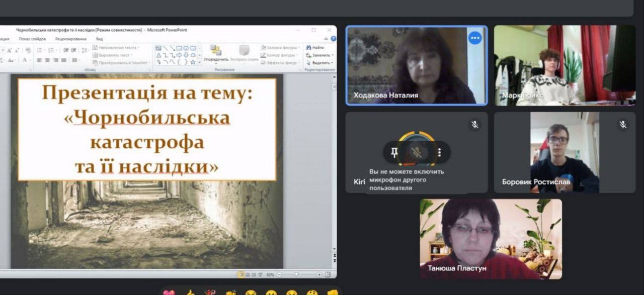Switch to Normal view in the status bar
644x295 pixels.
coord(241,274)
